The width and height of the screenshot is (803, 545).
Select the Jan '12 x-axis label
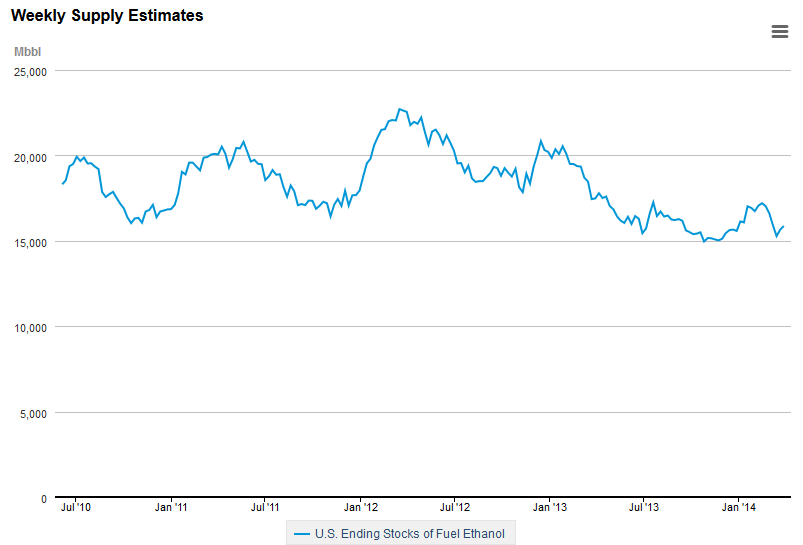tap(360, 508)
